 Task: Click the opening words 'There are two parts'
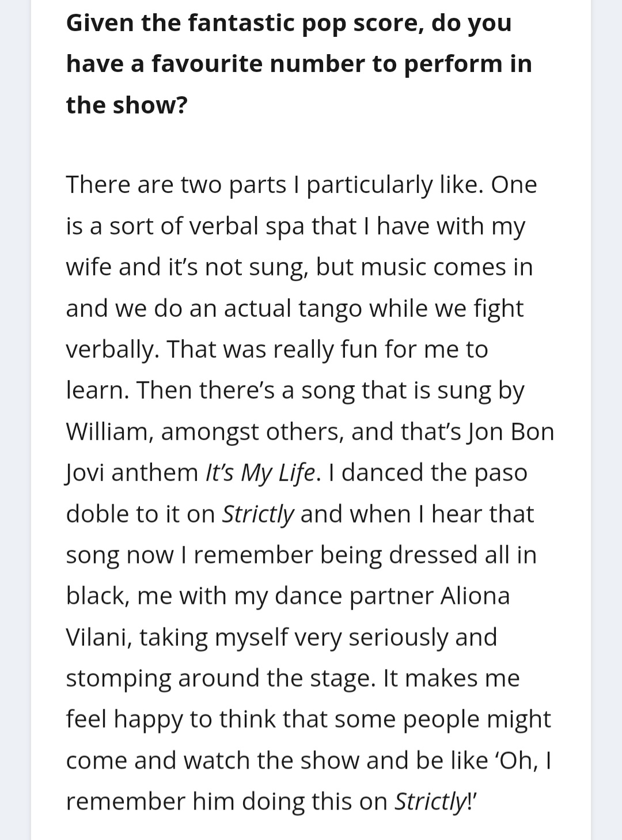click(176, 185)
